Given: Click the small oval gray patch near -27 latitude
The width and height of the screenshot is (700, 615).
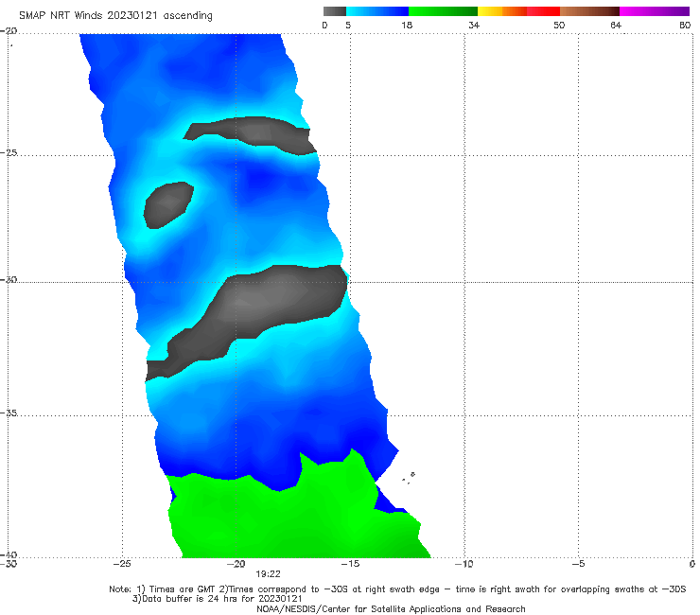Looking at the screenshot, I should click(x=168, y=204).
